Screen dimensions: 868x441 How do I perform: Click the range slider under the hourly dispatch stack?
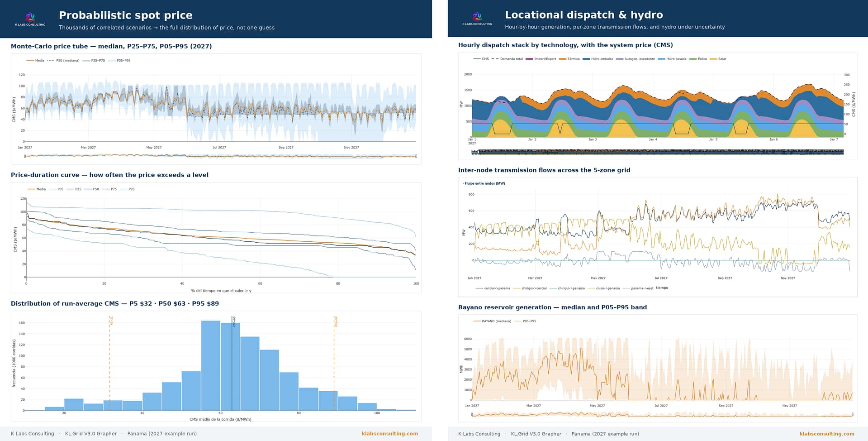point(658,152)
